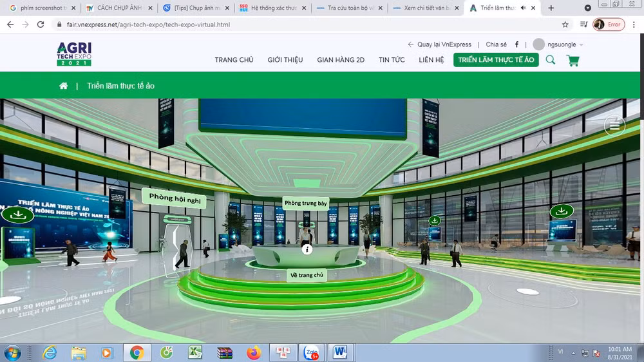Viewport: 644px width, 362px height.
Task: Share via the Facebook icon
Action: 516,44
